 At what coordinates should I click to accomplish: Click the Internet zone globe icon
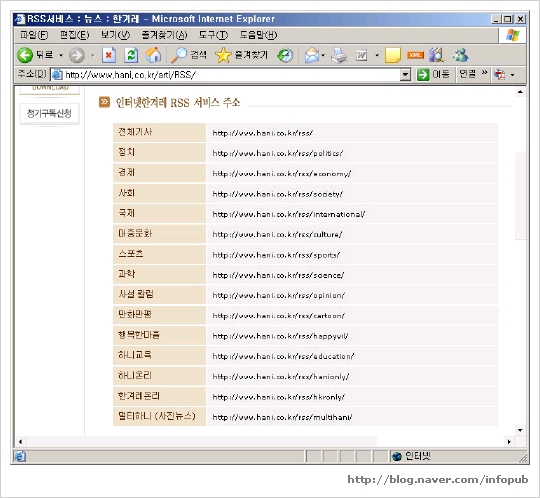[x=397, y=456]
